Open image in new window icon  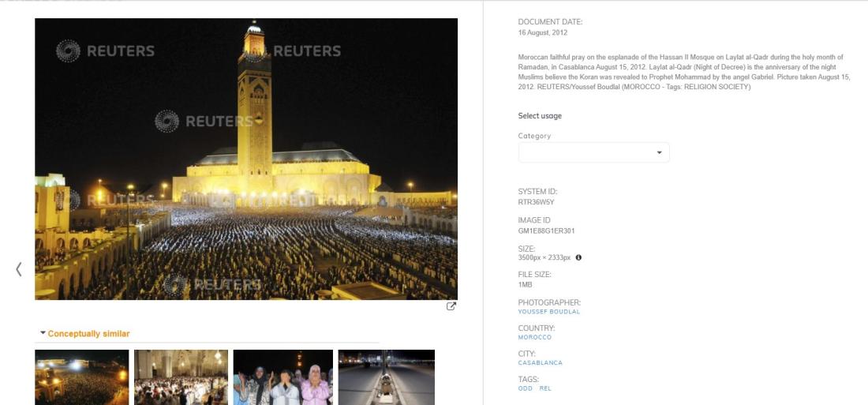451,306
